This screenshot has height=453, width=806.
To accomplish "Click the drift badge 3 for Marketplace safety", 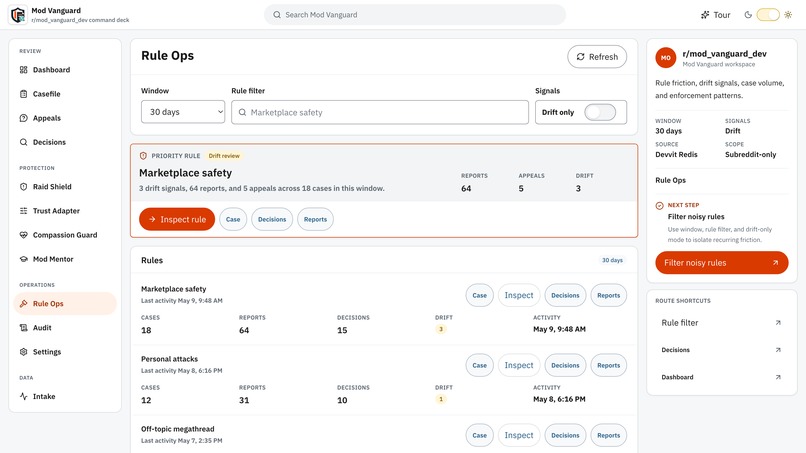I will tap(441, 329).
